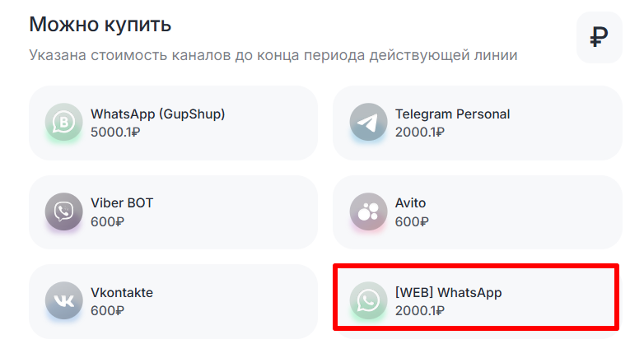Click the "Указана стоимость каналов" subtitle text

click(273, 55)
